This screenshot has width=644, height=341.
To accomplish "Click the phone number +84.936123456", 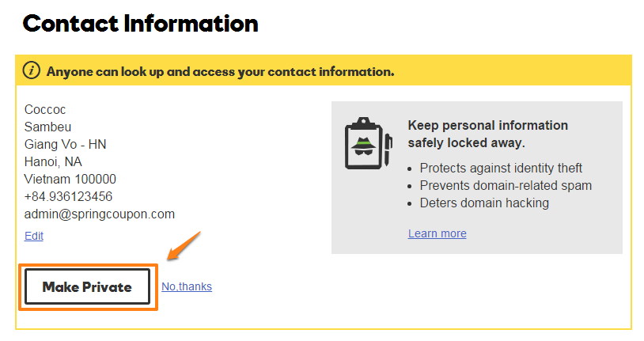I will point(68,196).
